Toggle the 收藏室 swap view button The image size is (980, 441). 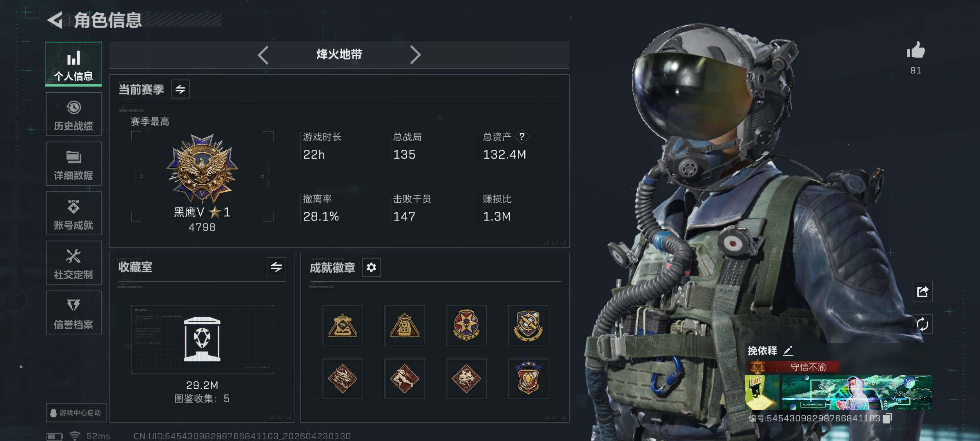point(276,267)
